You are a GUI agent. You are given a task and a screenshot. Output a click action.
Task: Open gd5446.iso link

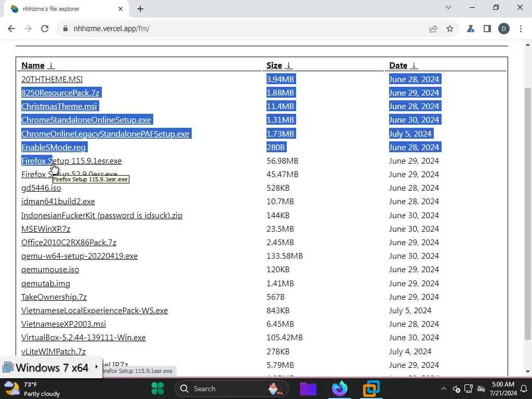coord(41,188)
